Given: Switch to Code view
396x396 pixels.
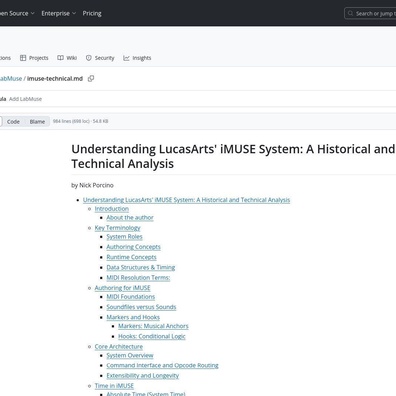Looking at the screenshot, I should click(x=13, y=122).
